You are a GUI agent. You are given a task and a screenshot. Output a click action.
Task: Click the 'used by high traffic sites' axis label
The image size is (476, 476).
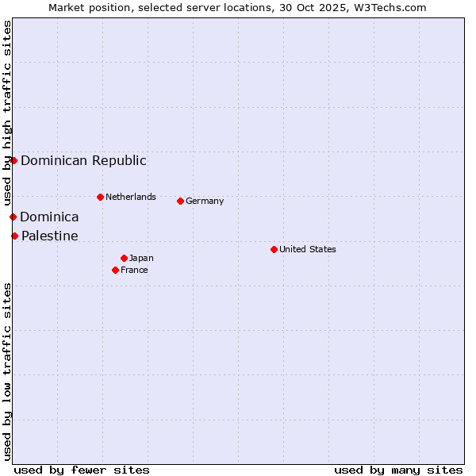(7, 113)
